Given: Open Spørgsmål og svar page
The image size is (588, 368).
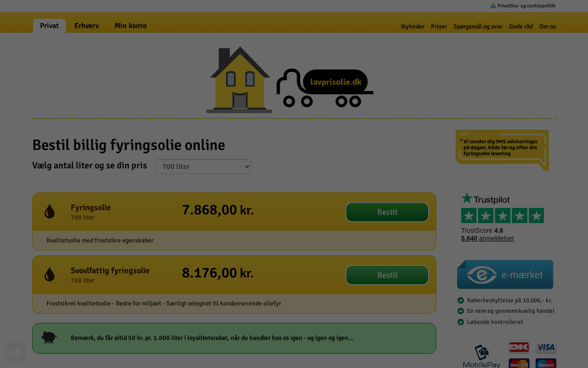Looking at the screenshot, I should [478, 27].
